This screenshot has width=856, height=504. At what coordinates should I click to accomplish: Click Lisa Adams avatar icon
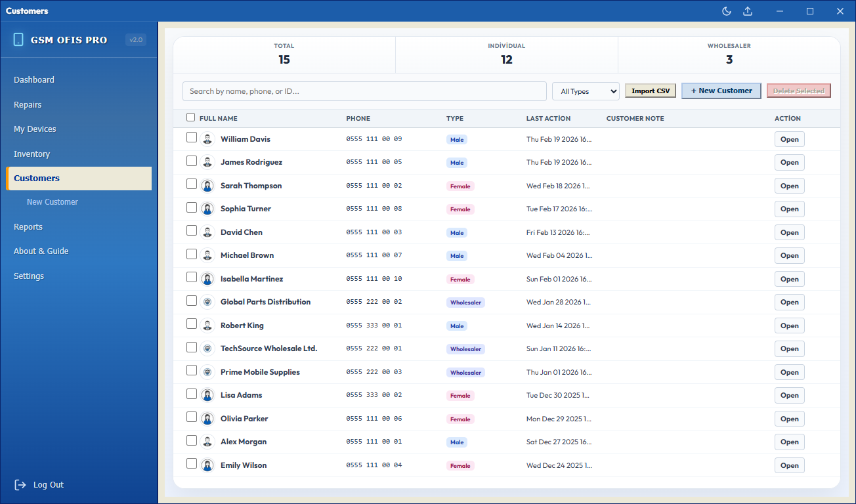pyautogui.click(x=207, y=395)
